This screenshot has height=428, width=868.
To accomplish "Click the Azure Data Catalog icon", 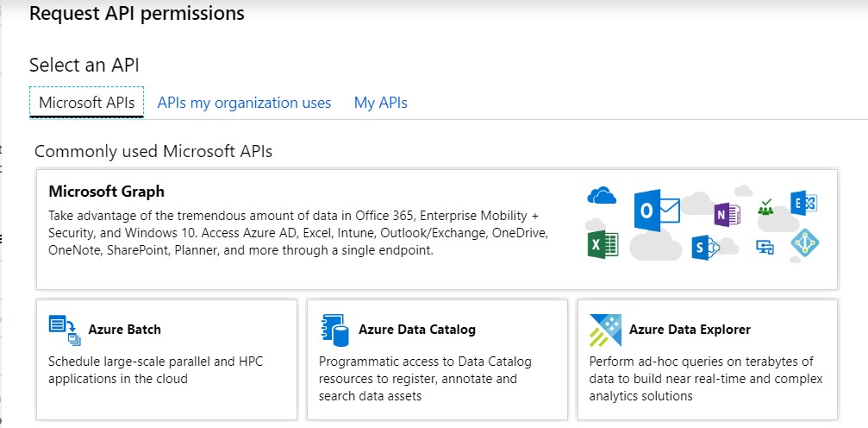I will pos(334,330).
